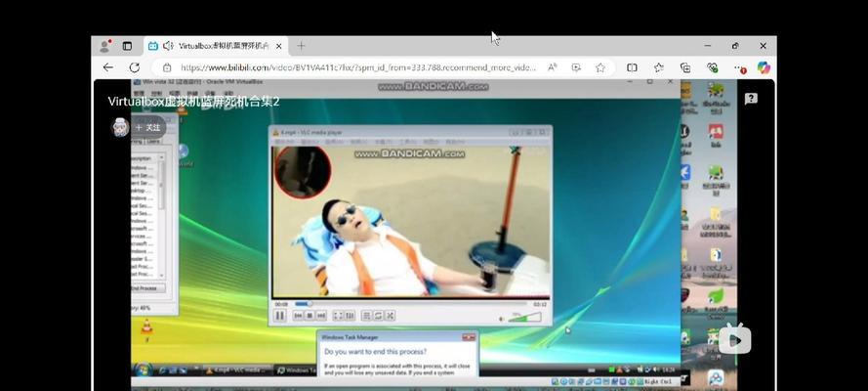This screenshot has width=868, height=391.
Task: Close the Virtualbox bilibili tab
Action: tap(278, 46)
